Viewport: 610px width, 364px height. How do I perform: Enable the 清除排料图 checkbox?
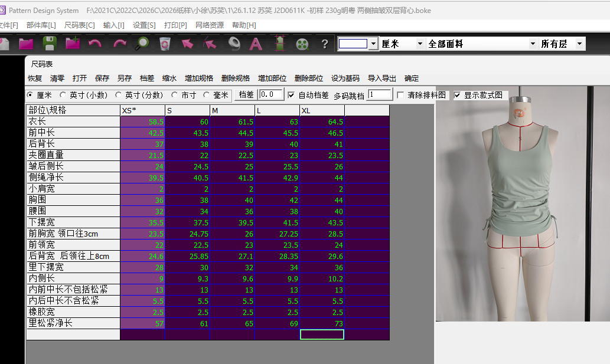[400, 95]
